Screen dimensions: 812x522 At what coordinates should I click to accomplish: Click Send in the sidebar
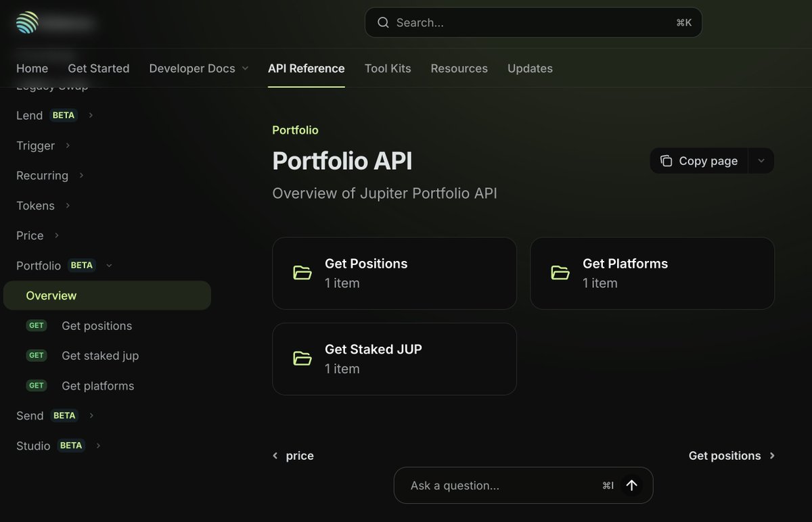[x=30, y=416]
